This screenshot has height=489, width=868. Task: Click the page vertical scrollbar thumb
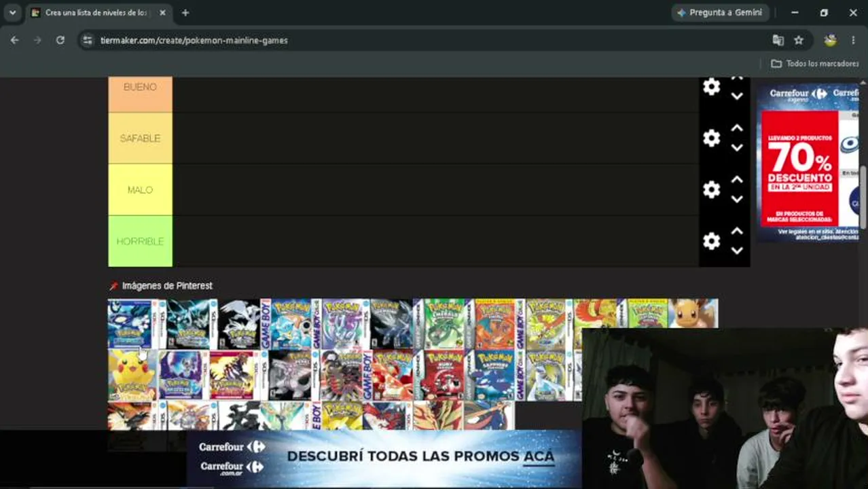click(x=864, y=198)
